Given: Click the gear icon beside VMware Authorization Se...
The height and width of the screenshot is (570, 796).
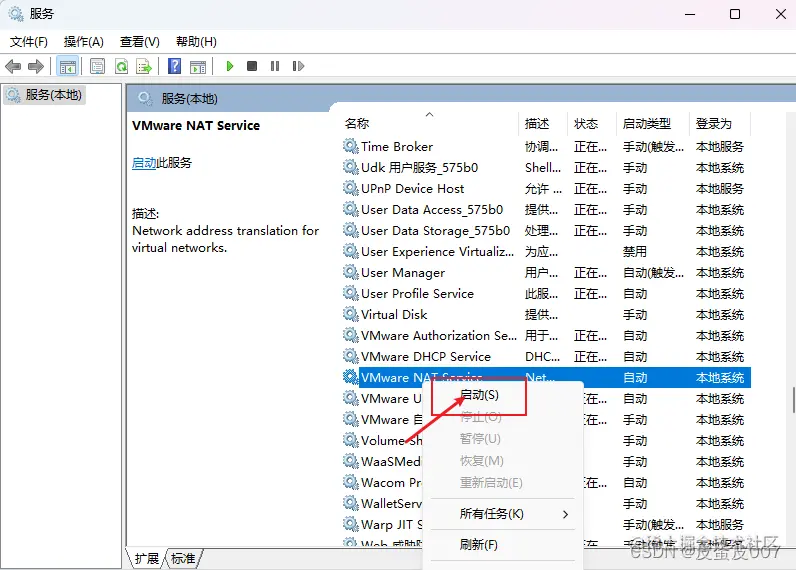Looking at the screenshot, I should [350, 336].
